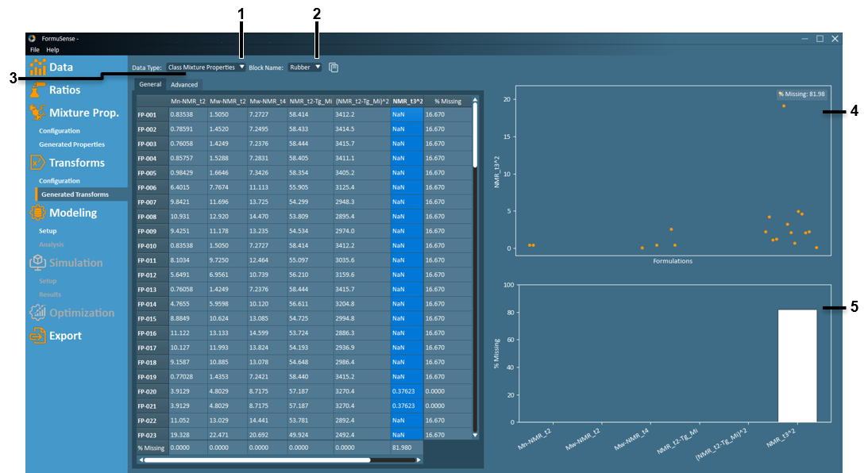Open the Transforms x² icon
Screen dimensions: 868x473
[36, 162]
